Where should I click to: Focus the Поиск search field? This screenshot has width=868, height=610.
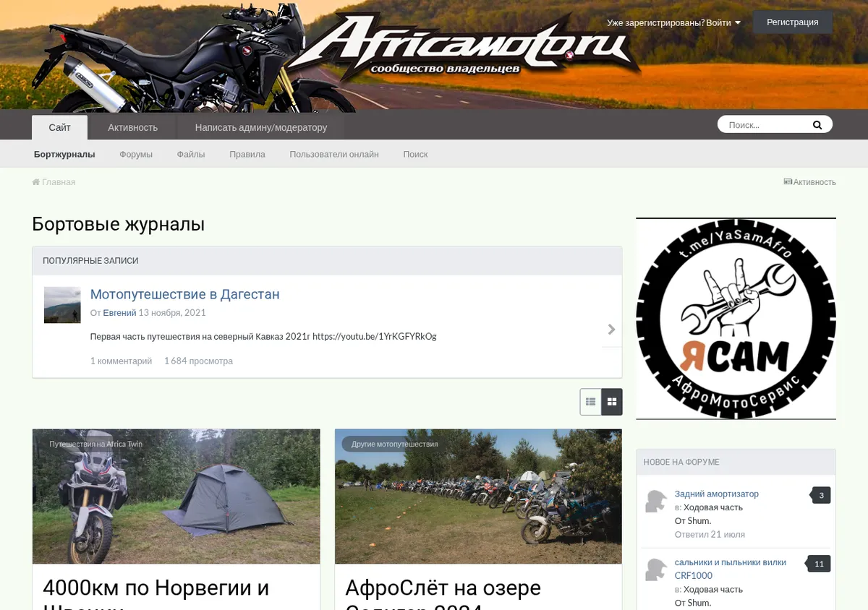click(765, 125)
